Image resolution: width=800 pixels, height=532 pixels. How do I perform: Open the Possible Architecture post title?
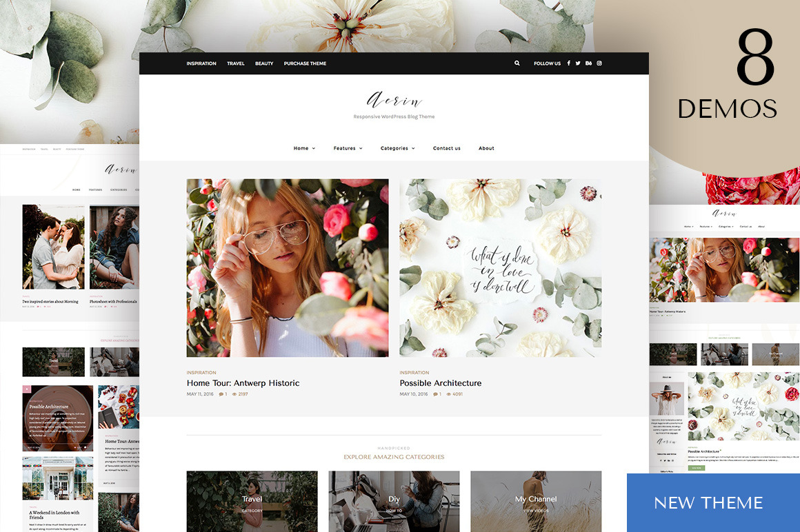[x=441, y=383]
